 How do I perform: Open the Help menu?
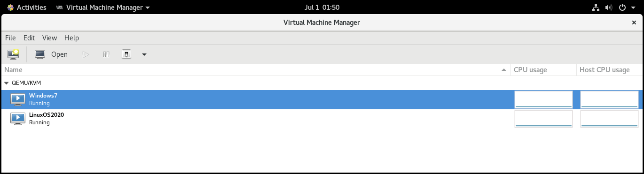tap(71, 38)
